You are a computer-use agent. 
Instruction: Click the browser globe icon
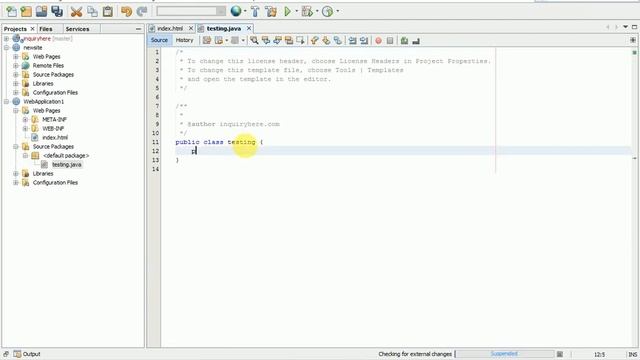coord(236,11)
